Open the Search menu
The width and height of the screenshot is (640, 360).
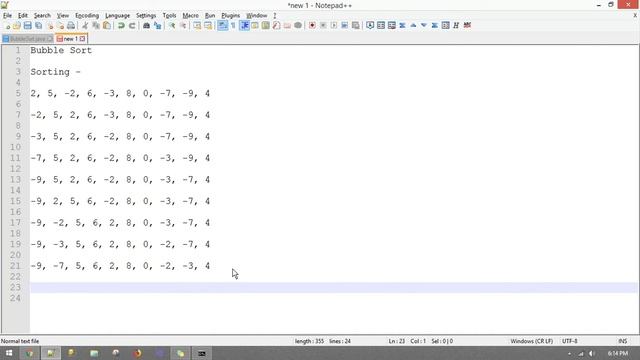pos(42,16)
